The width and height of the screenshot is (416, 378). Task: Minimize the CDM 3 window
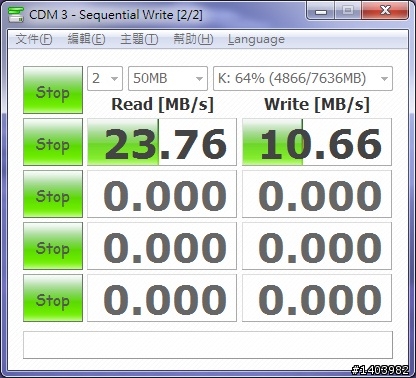coord(321,11)
